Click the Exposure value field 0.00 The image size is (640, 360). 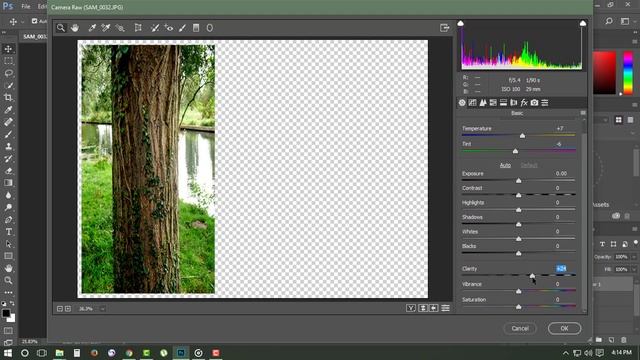click(x=561, y=173)
